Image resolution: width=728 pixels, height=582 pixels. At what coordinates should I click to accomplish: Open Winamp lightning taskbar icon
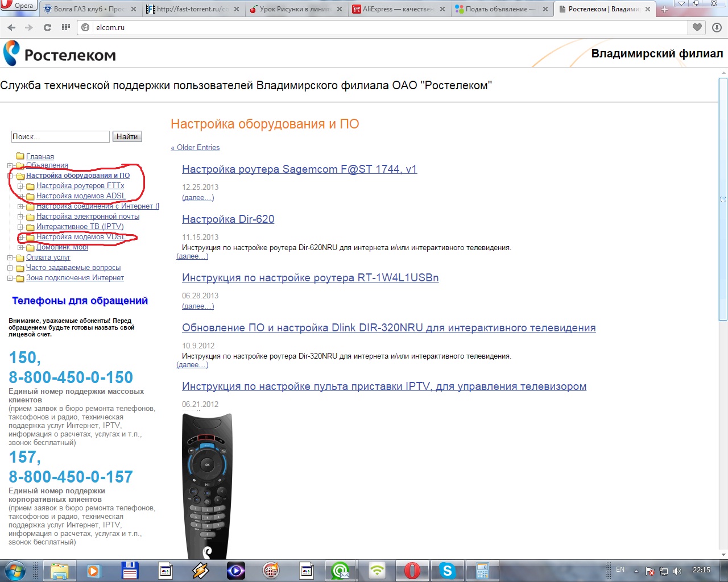point(200,571)
